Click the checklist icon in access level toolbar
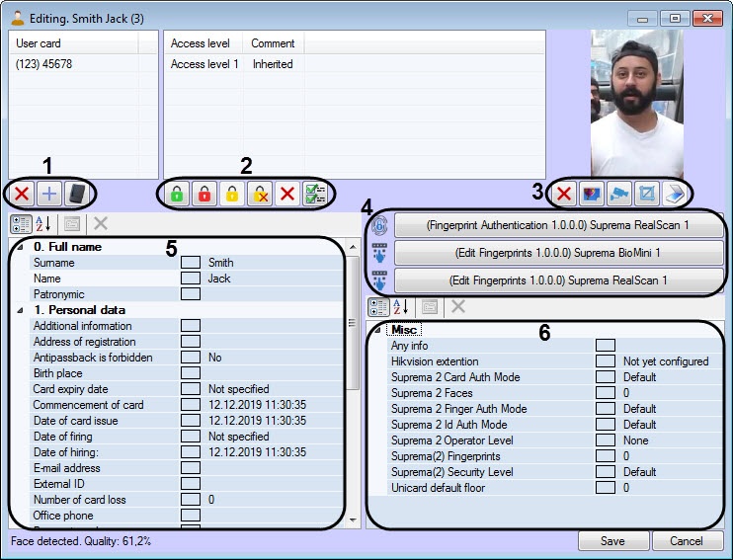Viewport: 733px width, 560px height. (x=315, y=194)
